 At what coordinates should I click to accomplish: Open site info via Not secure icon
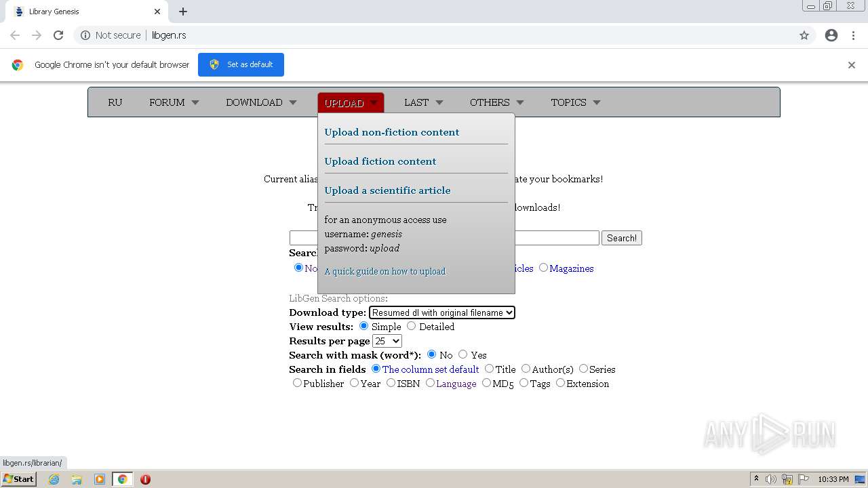[85, 35]
